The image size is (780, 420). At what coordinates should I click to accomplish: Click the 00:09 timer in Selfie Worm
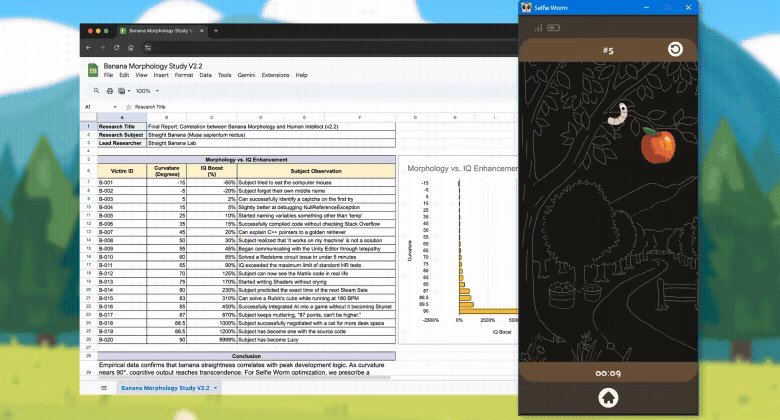[608, 373]
